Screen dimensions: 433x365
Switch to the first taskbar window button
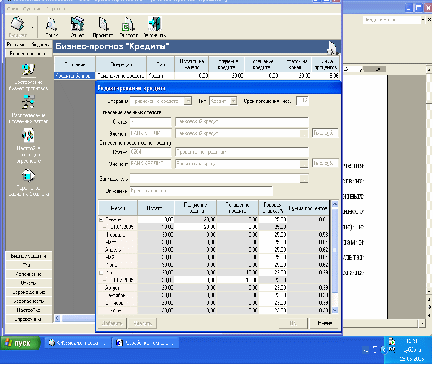(x=77, y=343)
